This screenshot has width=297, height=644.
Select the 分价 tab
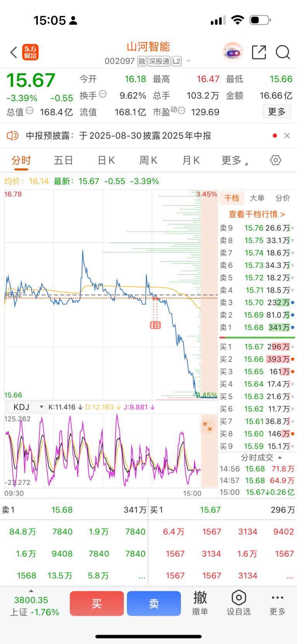point(282,198)
